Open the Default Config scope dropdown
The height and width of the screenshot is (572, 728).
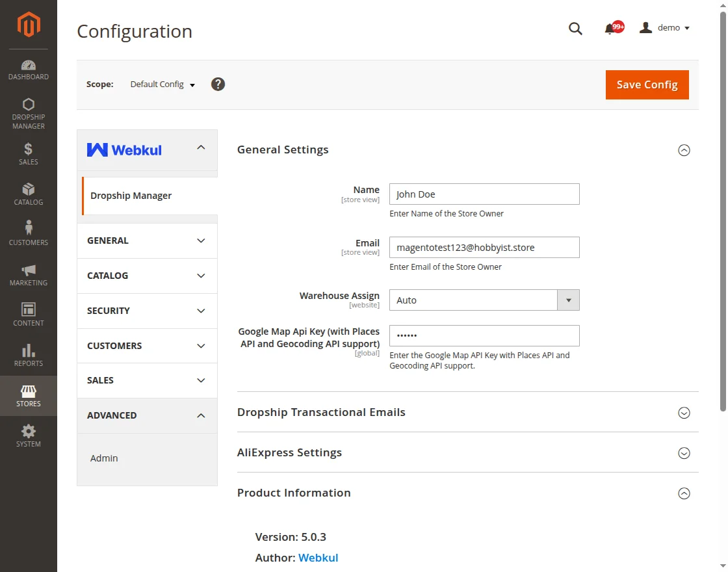(162, 84)
